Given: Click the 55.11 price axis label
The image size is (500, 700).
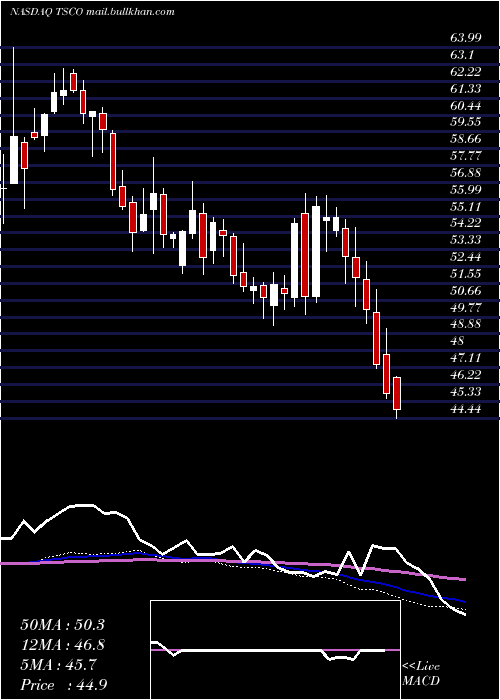Looking at the screenshot, I should click(x=466, y=207).
